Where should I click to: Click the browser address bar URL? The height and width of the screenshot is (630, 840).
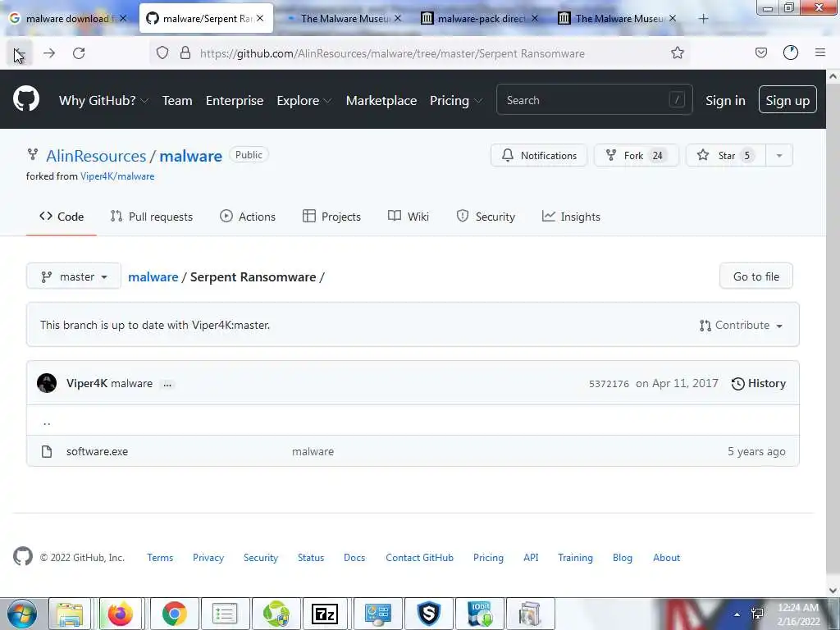[392, 53]
